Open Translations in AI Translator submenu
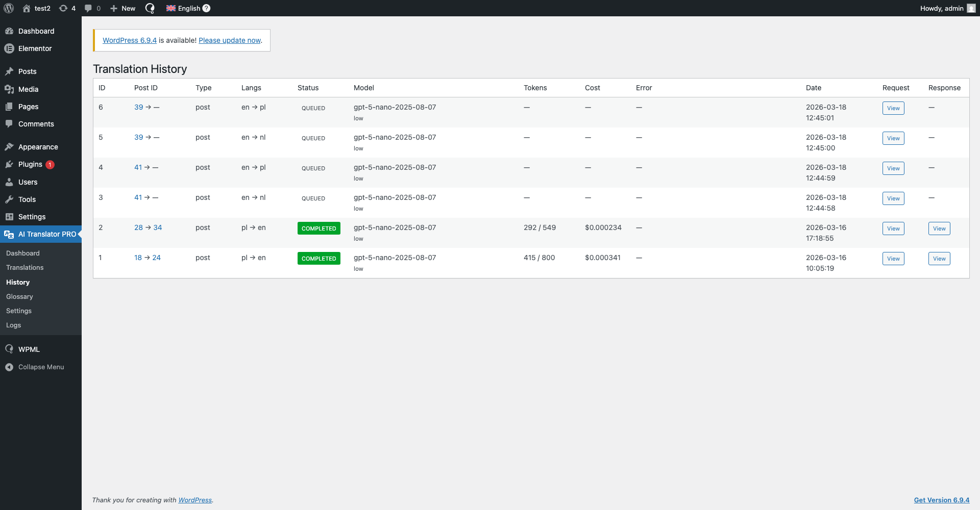 tap(25, 267)
